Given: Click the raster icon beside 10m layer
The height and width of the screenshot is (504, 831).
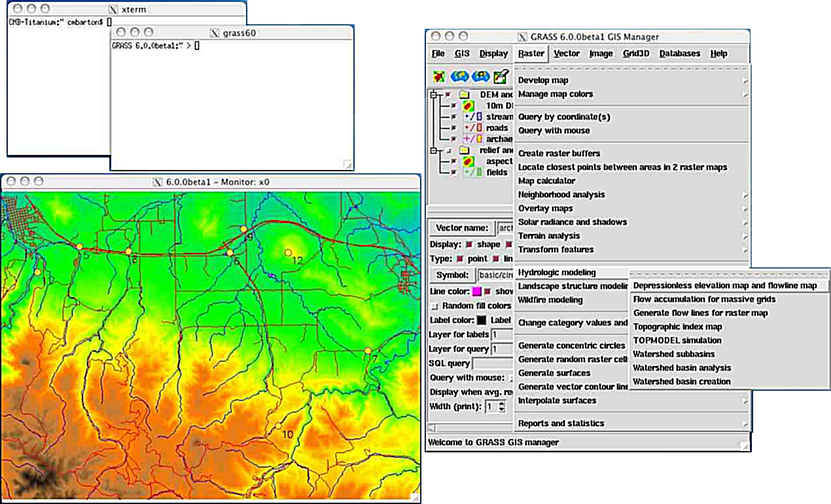Looking at the screenshot, I should (x=469, y=106).
